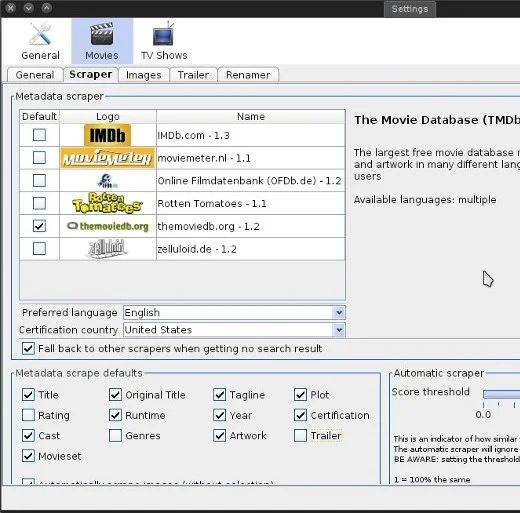Open the General settings icon in the toolbar

tap(40, 41)
